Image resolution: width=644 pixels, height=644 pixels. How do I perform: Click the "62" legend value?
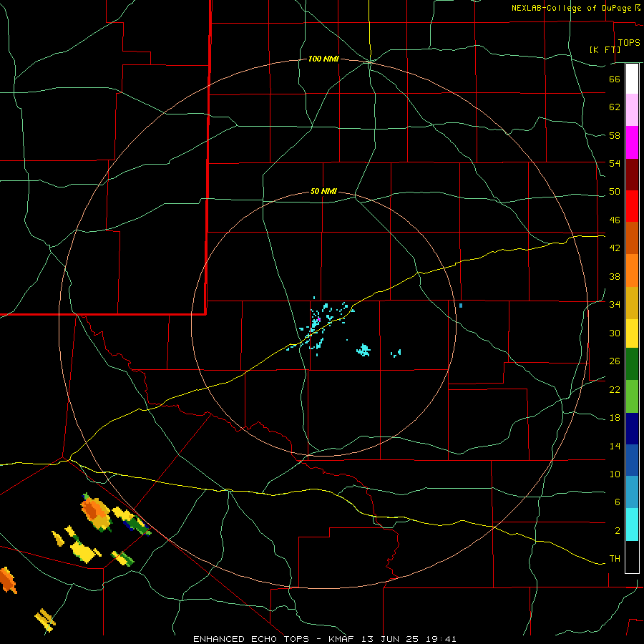click(x=615, y=107)
